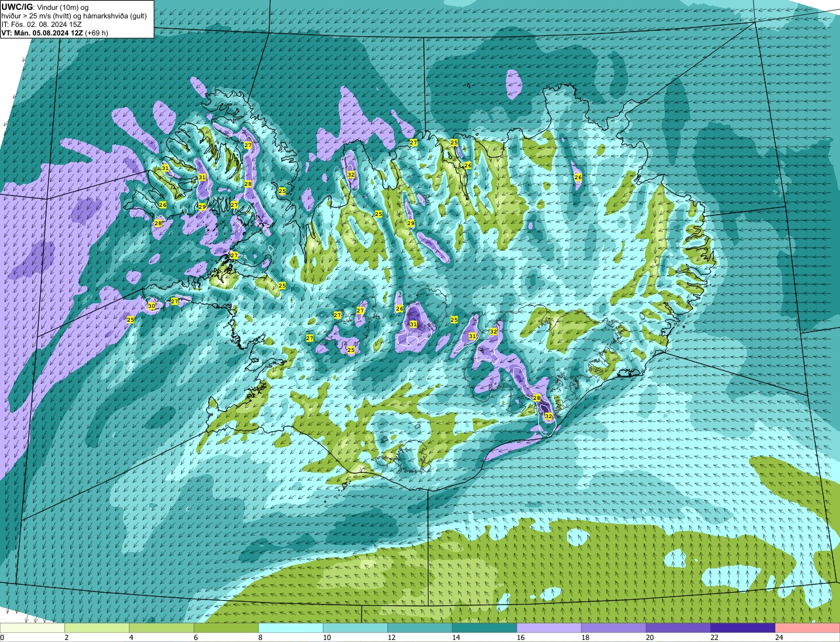Select the light yellow-green 2–4 m/s legend swatch
The width and height of the screenshot is (840, 642).
pyautogui.click(x=98, y=628)
